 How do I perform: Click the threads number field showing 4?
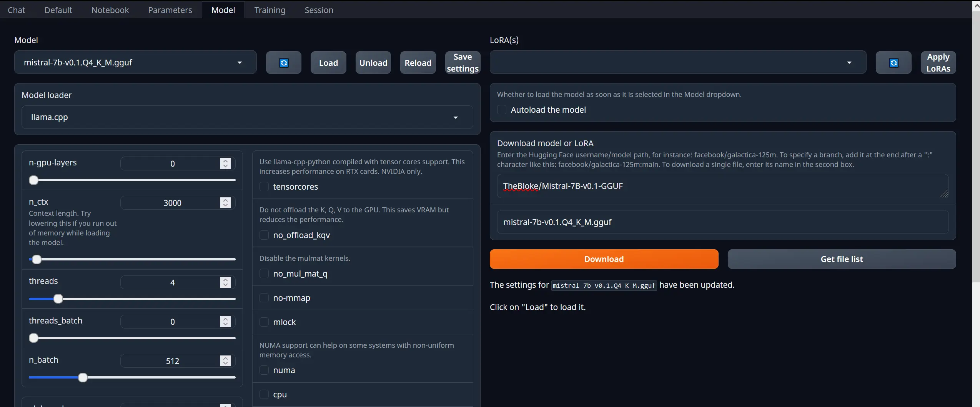pos(172,282)
